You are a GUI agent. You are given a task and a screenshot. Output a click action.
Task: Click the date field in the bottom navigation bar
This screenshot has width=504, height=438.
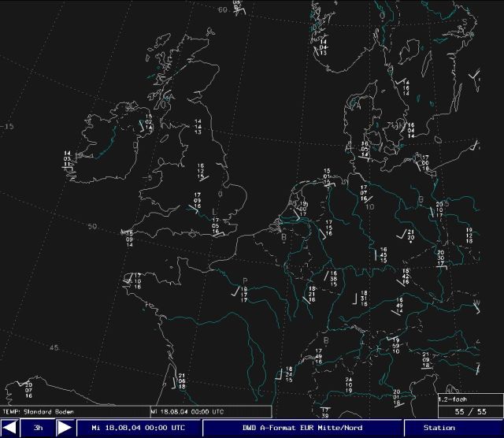(x=139, y=428)
